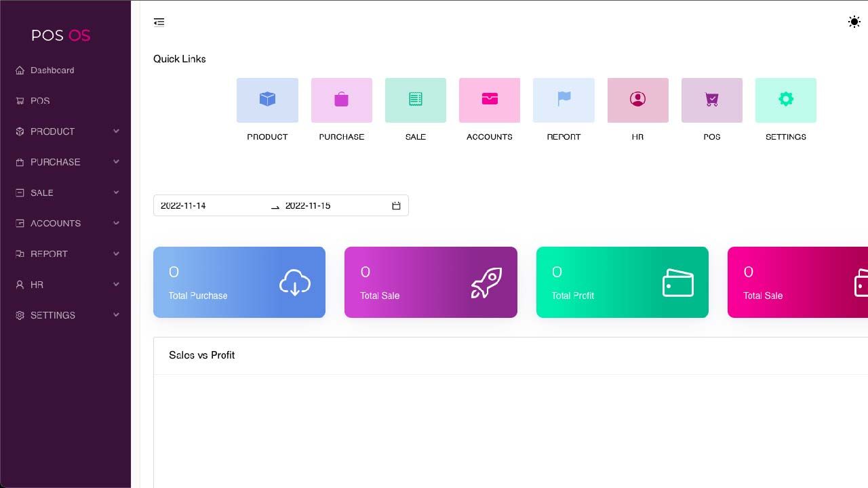Toggle light/dark theme with sun icon
Screen dimensions: 868x488
pos(854,22)
